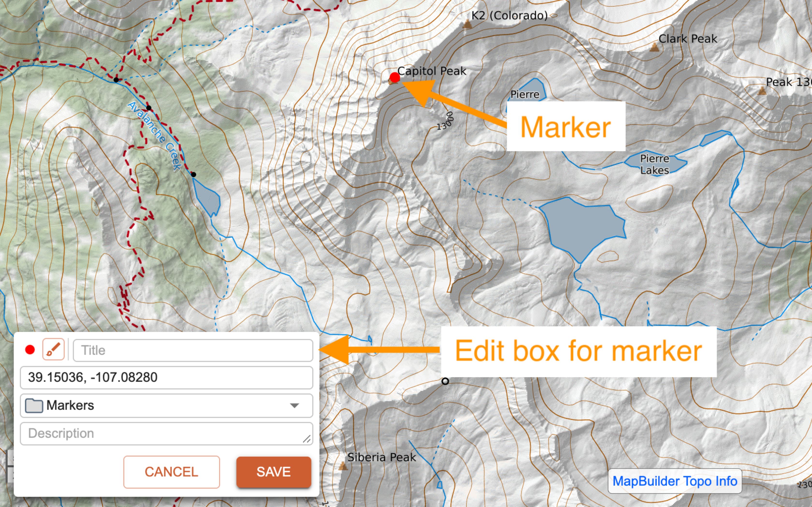Click the marker Title field

pyautogui.click(x=193, y=350)
